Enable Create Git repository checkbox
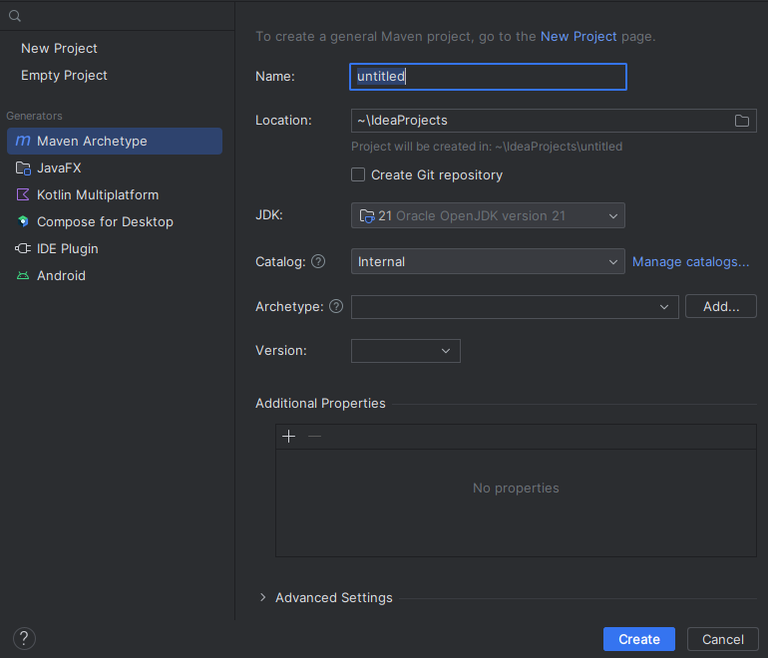The image size is (768, 658). (358, 175)
